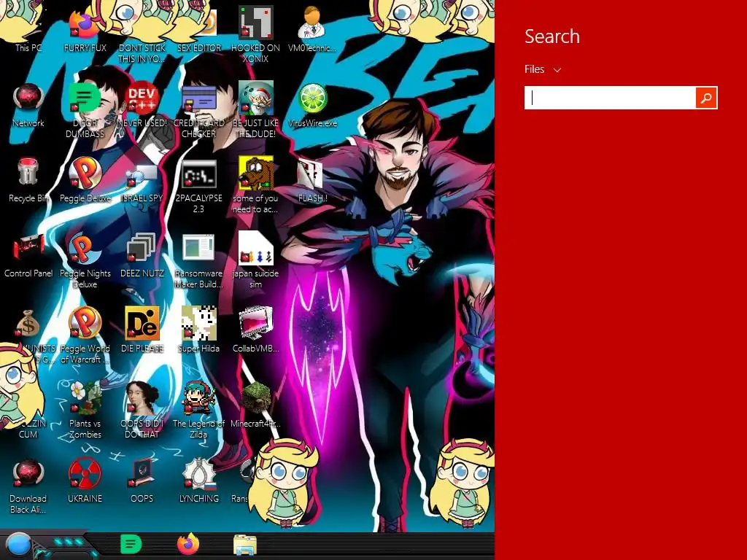Viewport: 747px width, 560px height.
Task: Open the Network desktop icon
Action: [x=28, y=106]
